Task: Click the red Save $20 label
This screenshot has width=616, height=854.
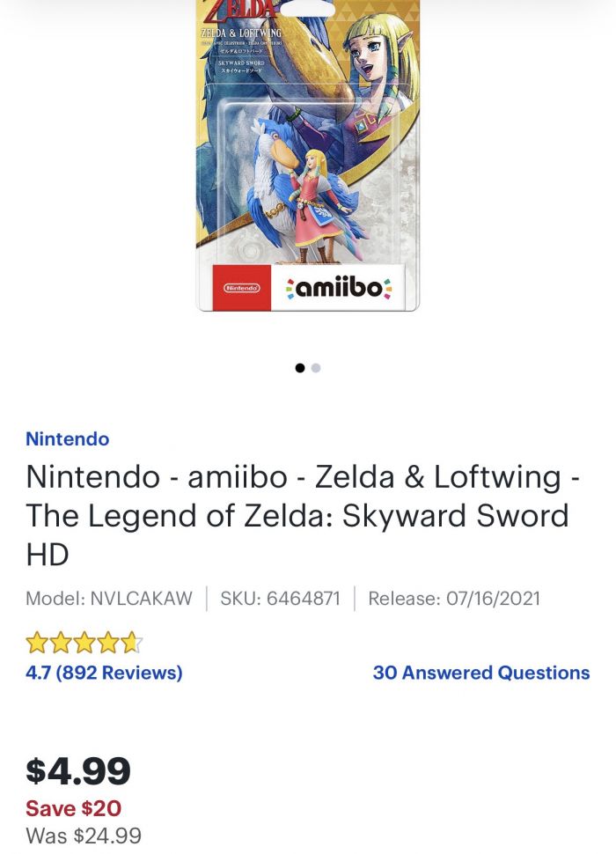Action: (73, 808)
